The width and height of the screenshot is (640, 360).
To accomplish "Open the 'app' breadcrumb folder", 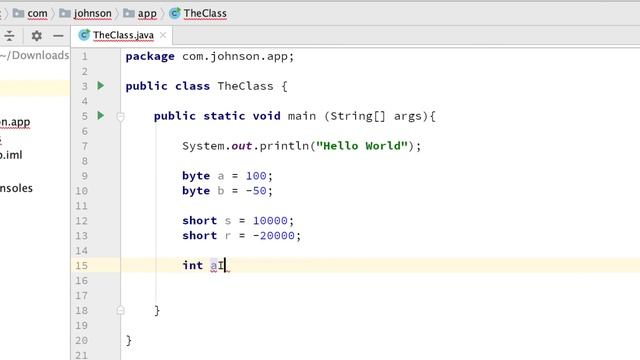I will pos(147,13).
